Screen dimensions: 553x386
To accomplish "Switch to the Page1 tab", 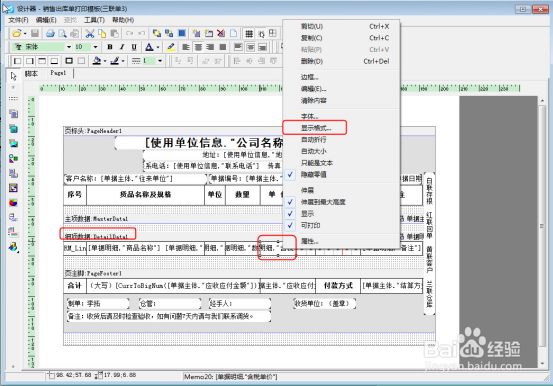I will pyautogui.click(x=58, y=73).
